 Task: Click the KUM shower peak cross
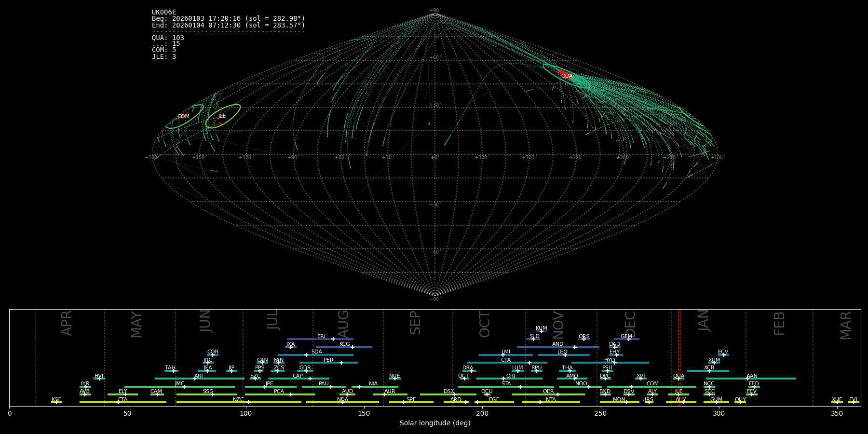click(x=542, y=331)
